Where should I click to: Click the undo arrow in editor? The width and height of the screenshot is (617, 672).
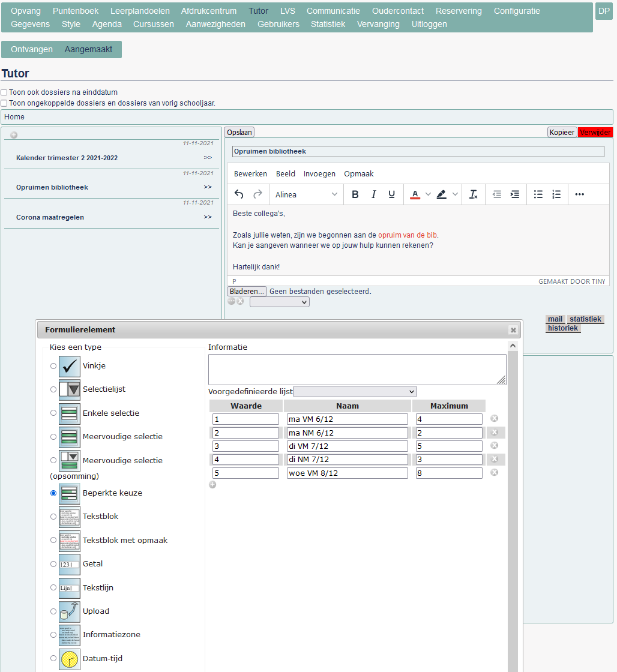[x=239, y=194]
